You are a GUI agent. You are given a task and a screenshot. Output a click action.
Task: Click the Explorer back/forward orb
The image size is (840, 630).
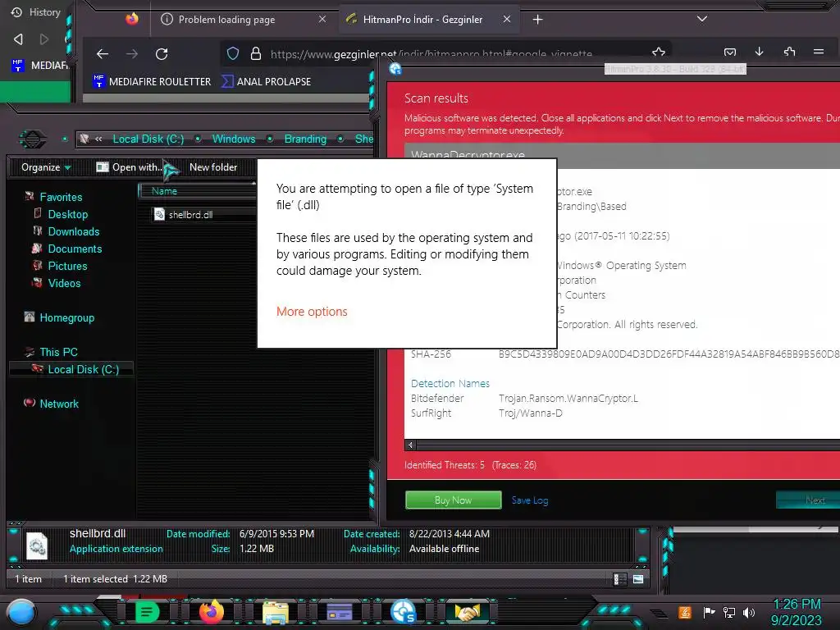33,139
